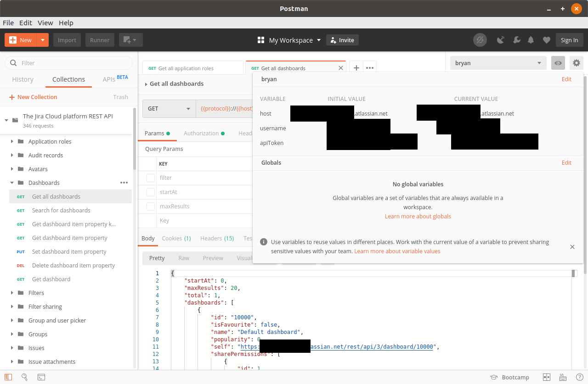Open Capture requests via the satellite icon
Image resolution: width=588 pixels, height=384 pixels.
coord(501,40)
